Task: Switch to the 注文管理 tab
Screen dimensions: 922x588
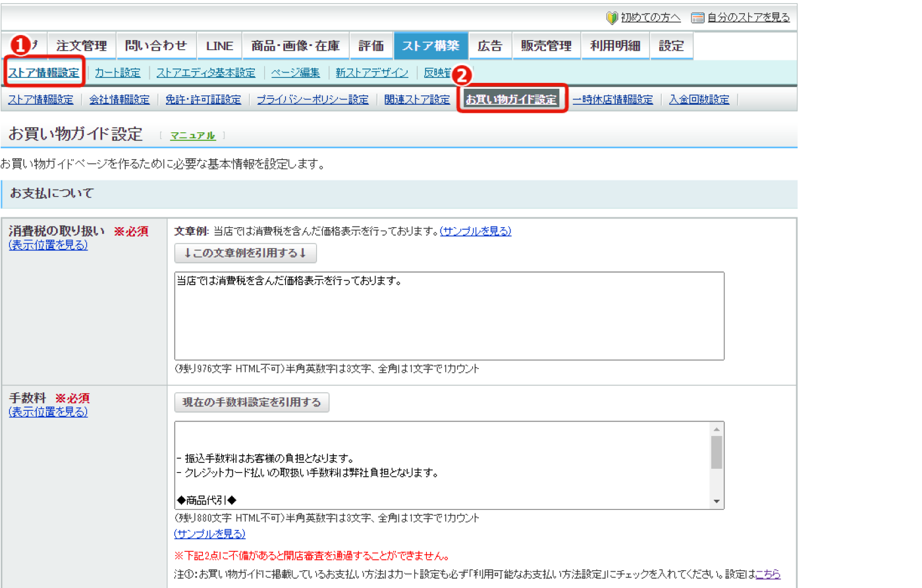Action: coord(82,46)
